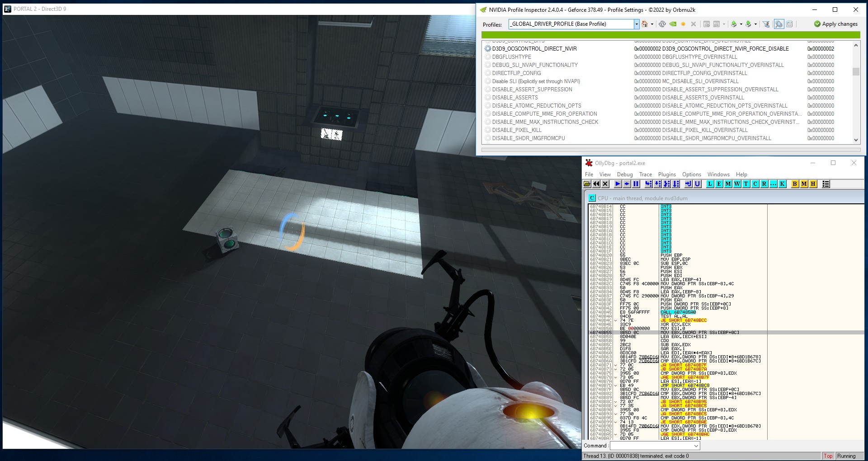Click the OllyDbg options list icon

point(826,184)
